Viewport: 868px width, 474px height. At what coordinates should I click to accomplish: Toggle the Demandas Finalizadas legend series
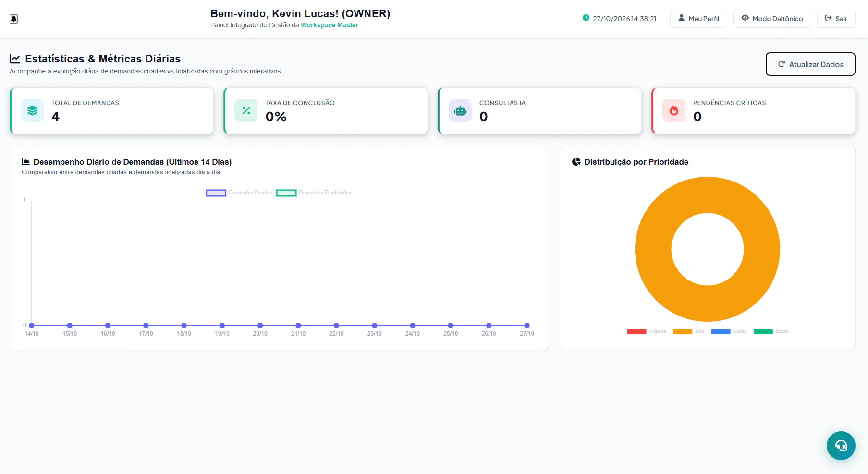[313, 193]
